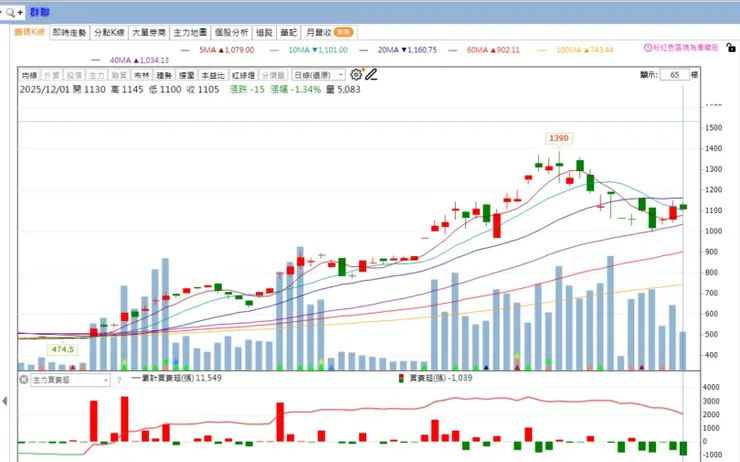
Task: Click the 20MA legend line swatch
Action: 363,50
